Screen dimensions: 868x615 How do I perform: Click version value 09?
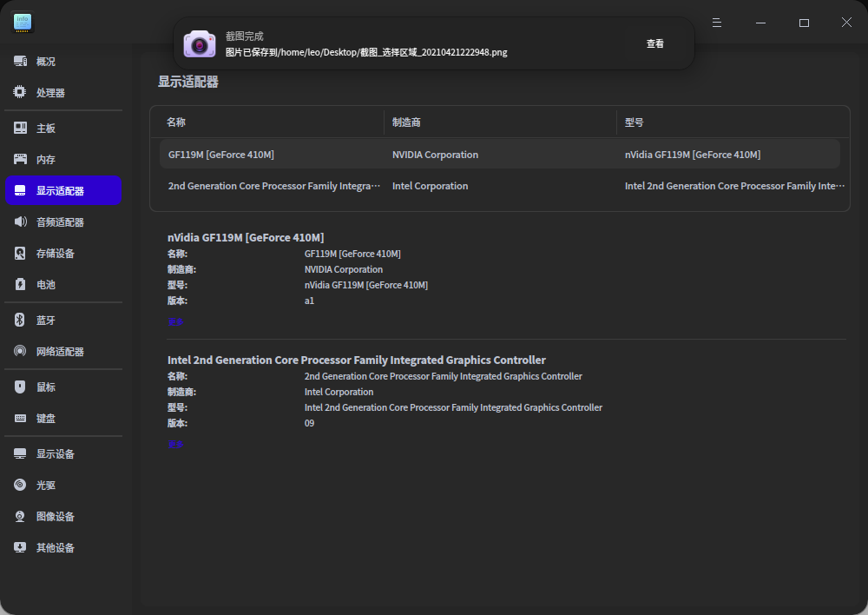tap(310, 423)
